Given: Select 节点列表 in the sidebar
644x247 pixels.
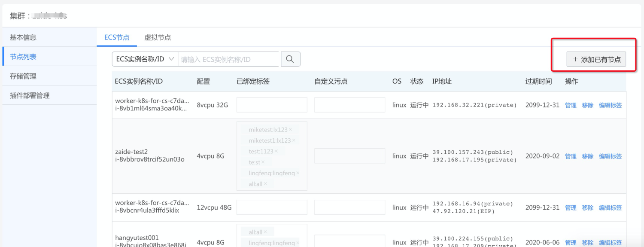Looking at the screenshot, I should coord(49,57).
